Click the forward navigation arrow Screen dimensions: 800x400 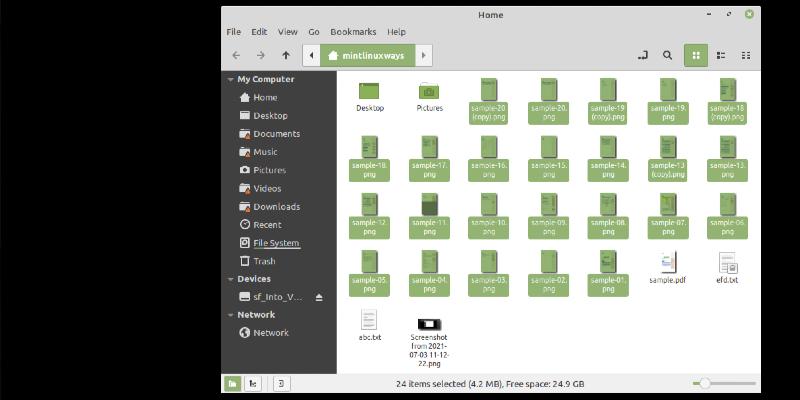[x=261, y=56]
